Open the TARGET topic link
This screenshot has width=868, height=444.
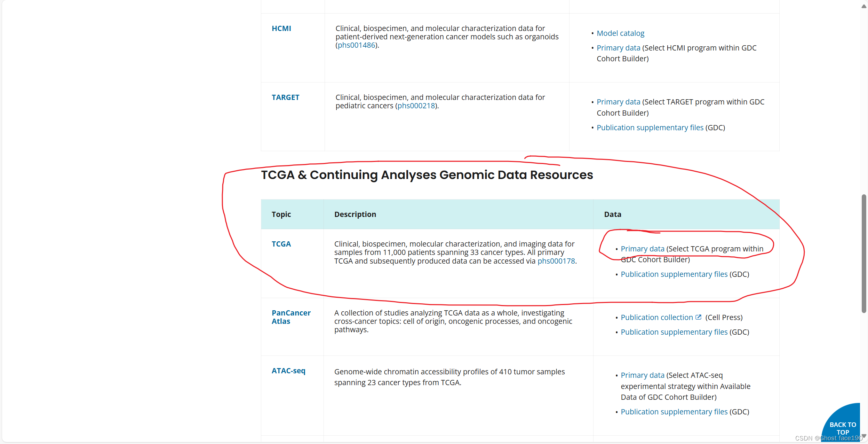click(x=285, y=98)
